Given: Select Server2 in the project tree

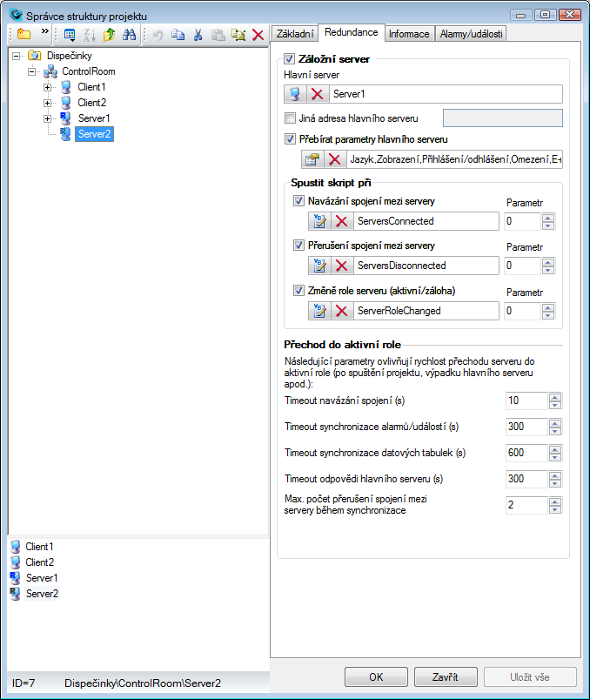Looking at the screenshot, I should (94, 134).
